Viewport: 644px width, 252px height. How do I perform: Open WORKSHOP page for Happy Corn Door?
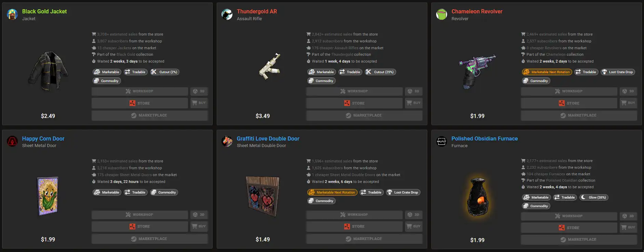coord(139,215)
